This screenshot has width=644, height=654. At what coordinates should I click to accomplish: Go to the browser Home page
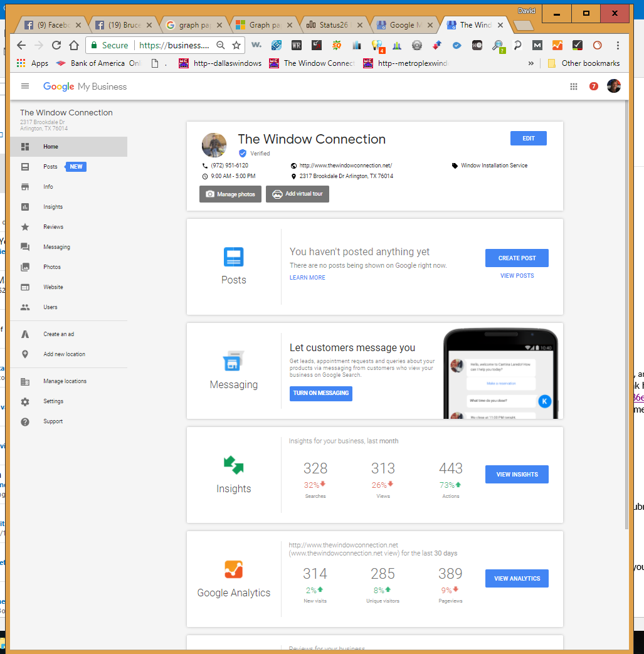coord(74,45)
